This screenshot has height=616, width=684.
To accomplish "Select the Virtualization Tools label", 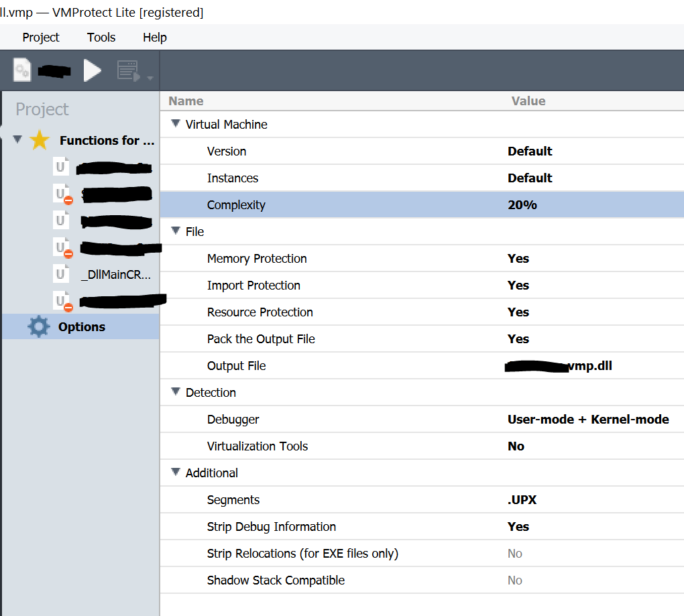I will 258,446.
